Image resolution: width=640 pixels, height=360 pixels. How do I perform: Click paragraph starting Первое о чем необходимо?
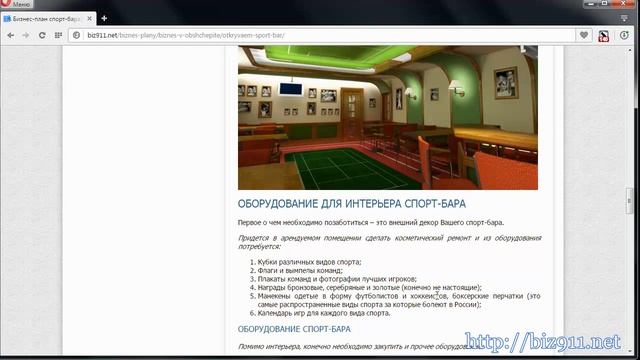click(371, 223)
